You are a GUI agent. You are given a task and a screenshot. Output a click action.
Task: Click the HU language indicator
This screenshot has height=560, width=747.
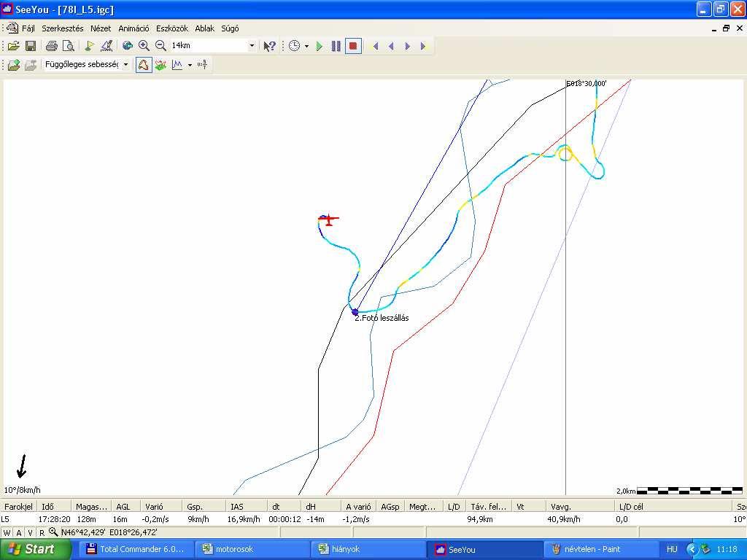coord(672,550)
